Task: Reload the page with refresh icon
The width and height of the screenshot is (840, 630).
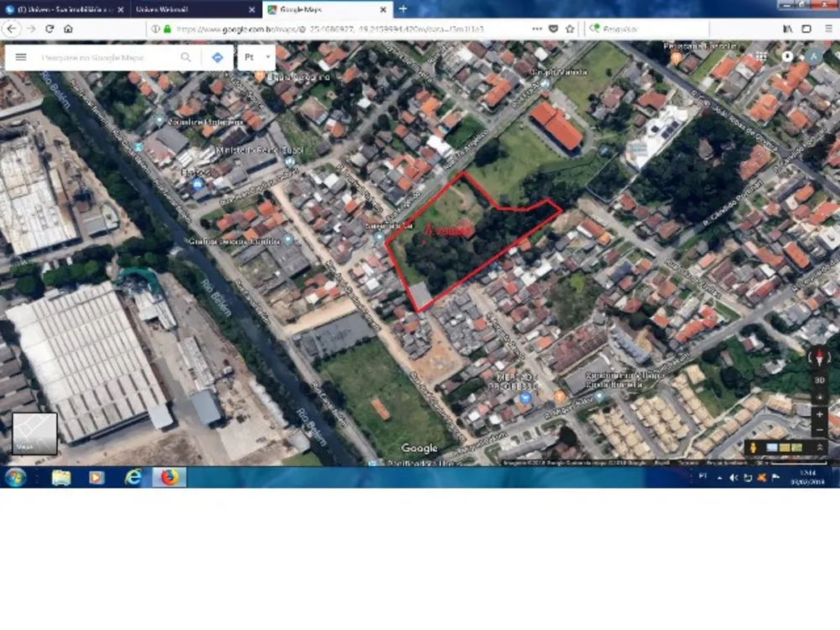Action: [x=50, y=29]
